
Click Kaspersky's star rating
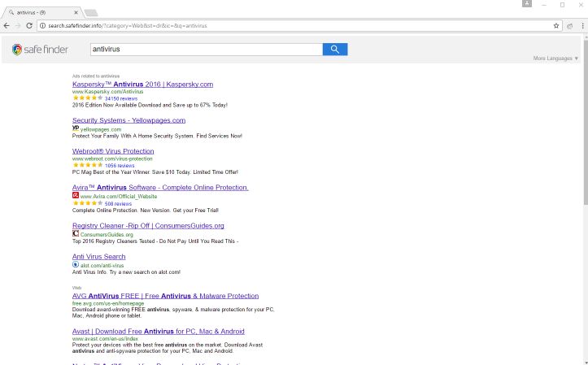click(x=88, y=98)
